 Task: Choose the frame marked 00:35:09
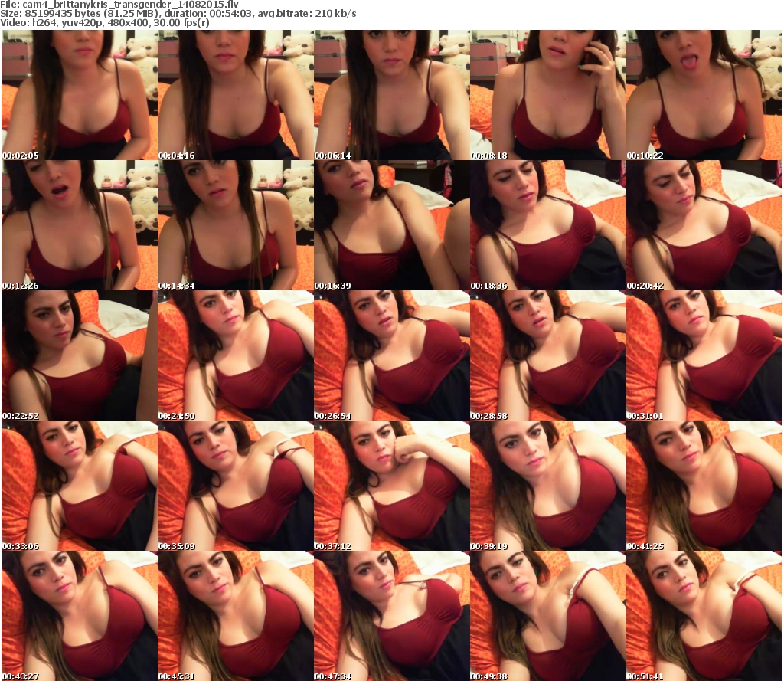click(x=236, y=486)
